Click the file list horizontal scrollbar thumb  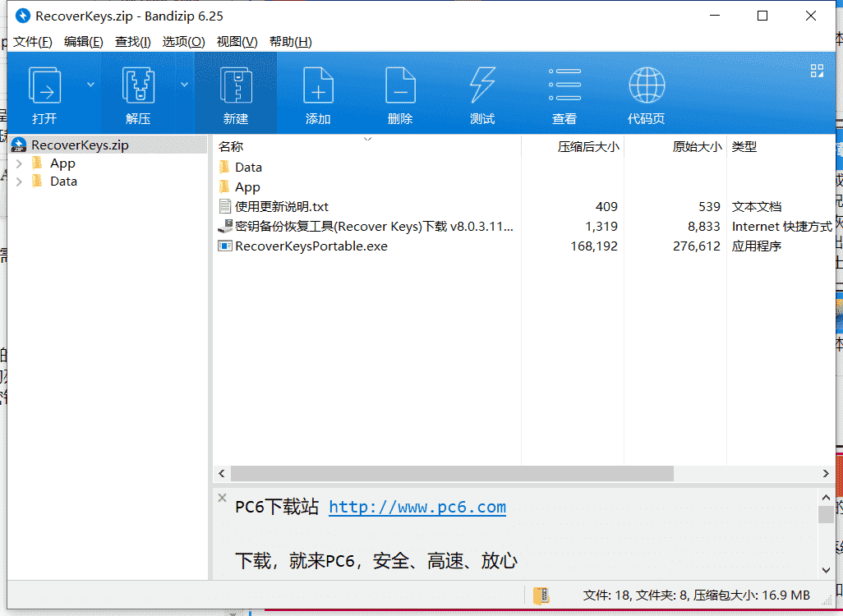coord(452,474)
